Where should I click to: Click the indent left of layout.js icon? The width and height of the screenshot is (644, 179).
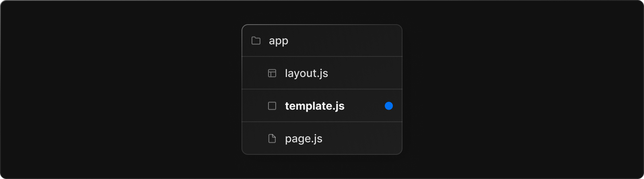[x=254, y=73]
